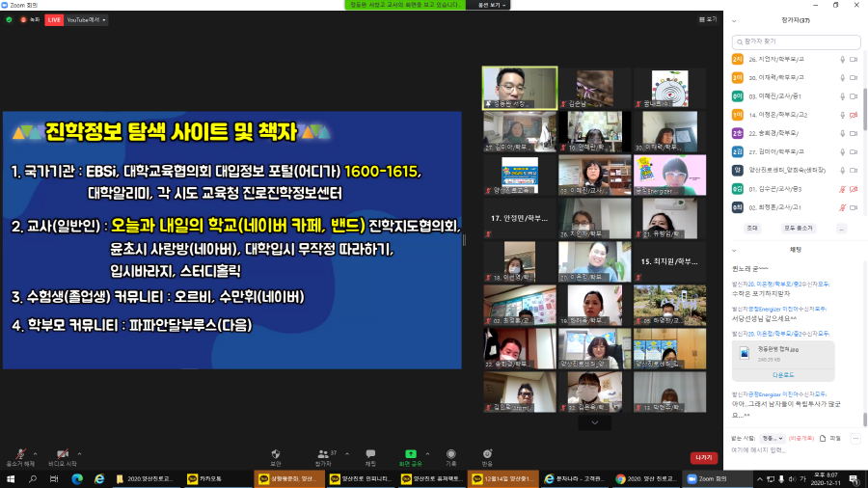868x488 pixels.
Task: Click muted microphone icon for 02. 최정훈
Action: point(843,207)
